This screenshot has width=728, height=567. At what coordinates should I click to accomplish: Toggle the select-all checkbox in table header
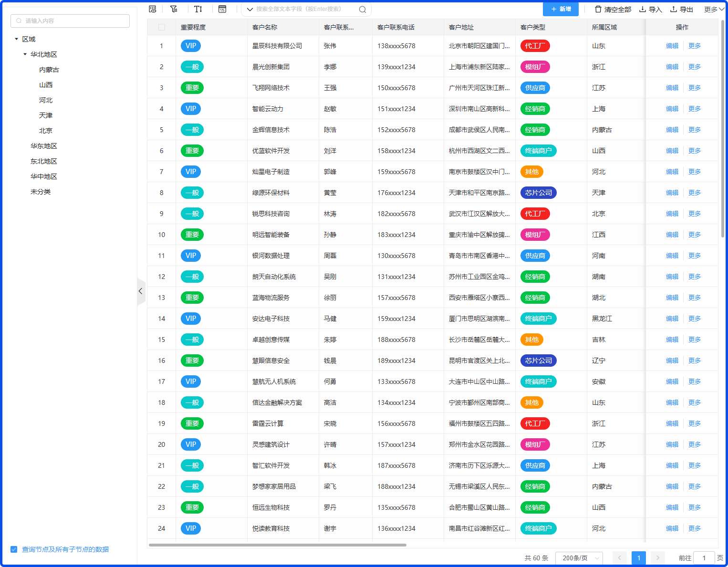coord(162,27)
